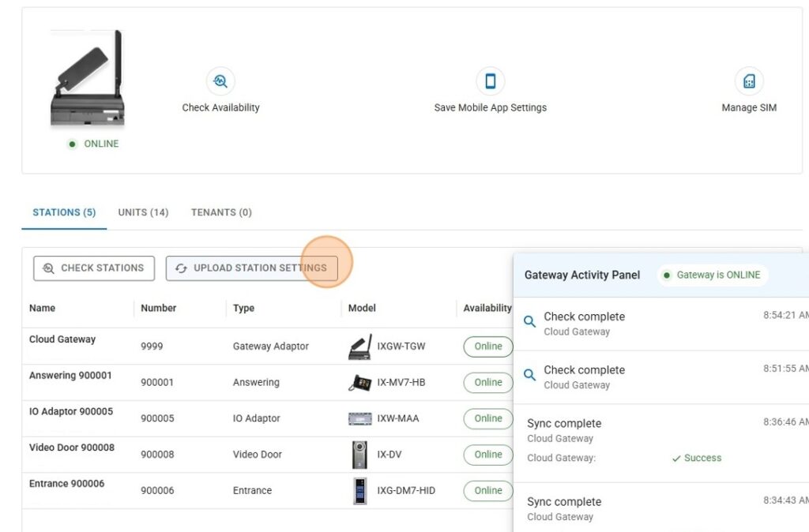This screenshot has height=532, width=809.
Task: Click station number 900001 in Number column
Action: point(157,383)
